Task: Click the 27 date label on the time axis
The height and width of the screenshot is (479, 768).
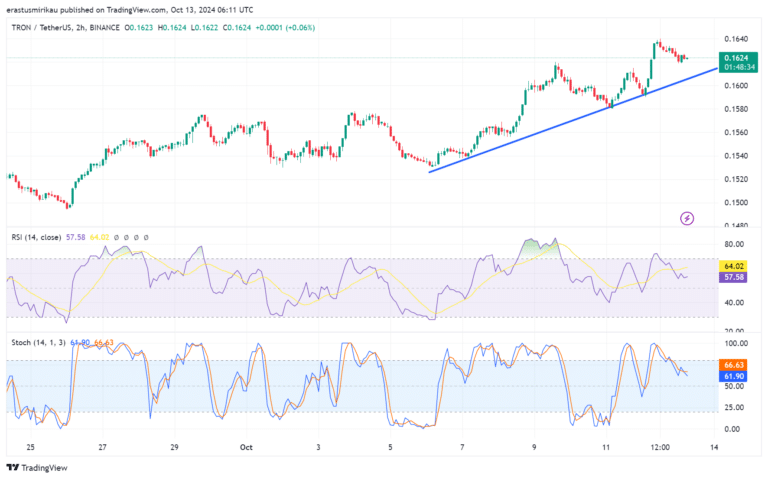Action: (103, 447)
